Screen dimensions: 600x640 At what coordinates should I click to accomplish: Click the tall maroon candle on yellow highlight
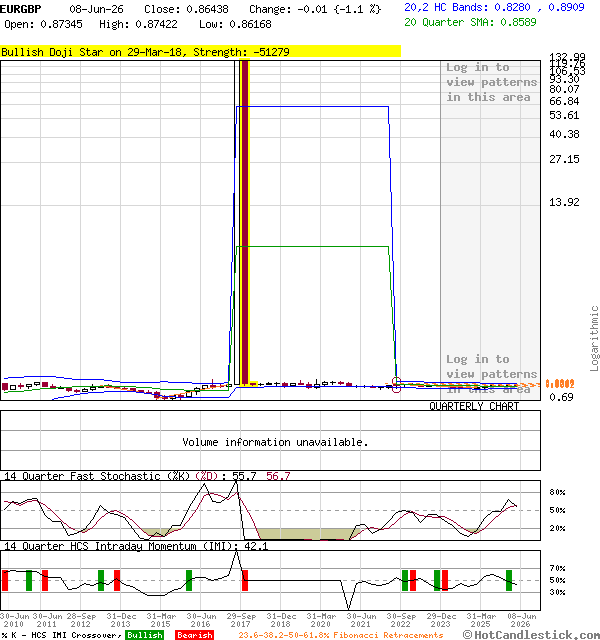coord(244,222)
